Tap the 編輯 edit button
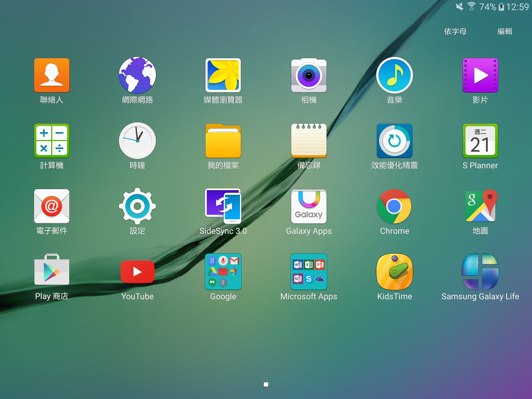Viewport: 532px width, 399px height. (x=505, y=31)
